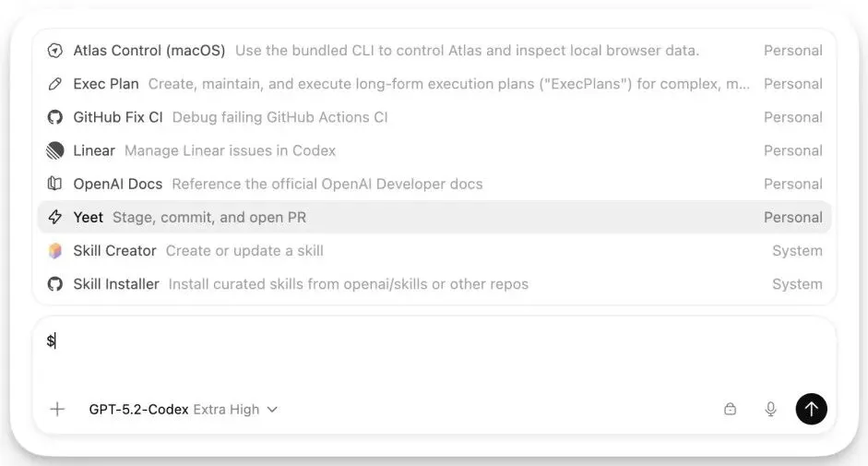Start voice input with microphone icon

pyautogui.click(x=771, y=409)
